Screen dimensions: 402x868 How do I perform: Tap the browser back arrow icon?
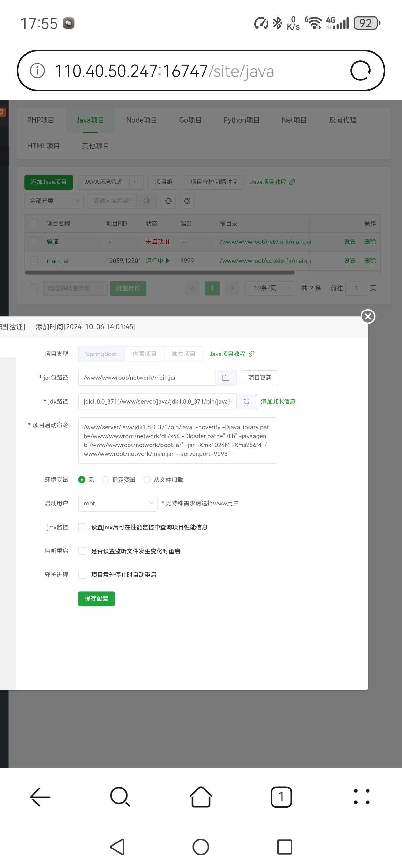(40, 797)
